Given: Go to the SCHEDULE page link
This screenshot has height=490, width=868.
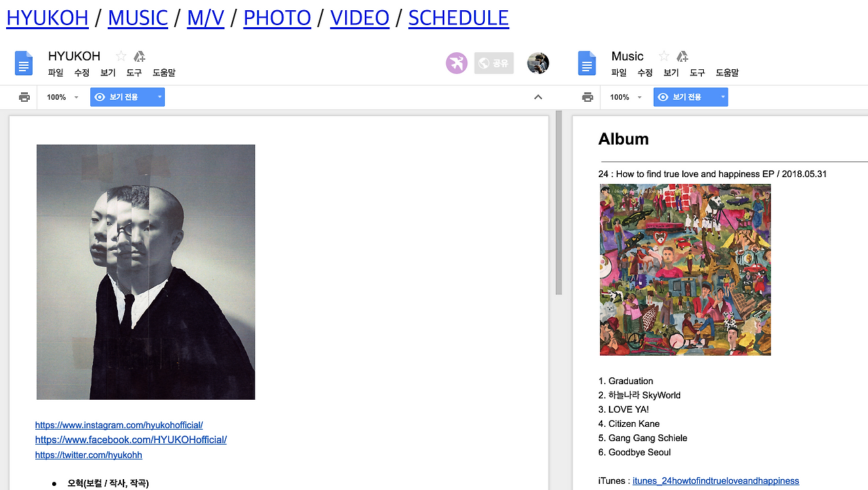Looking at the screenshot, I should point(458,18).
